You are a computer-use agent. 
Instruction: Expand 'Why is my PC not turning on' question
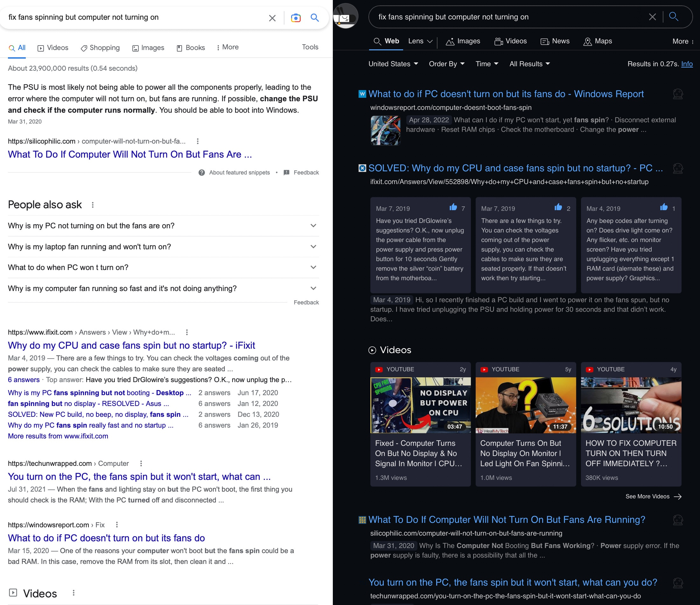point(163,225)
